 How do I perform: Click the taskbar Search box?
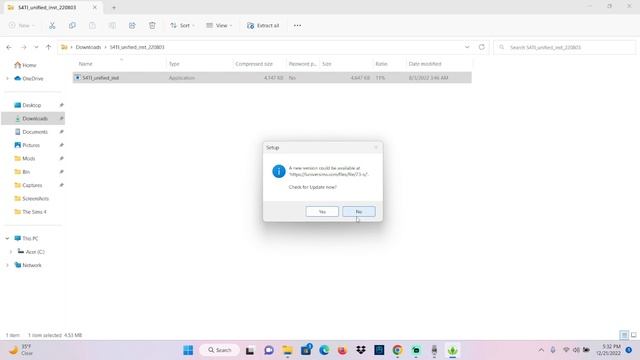pyautogui.click(x=220, y=350)
